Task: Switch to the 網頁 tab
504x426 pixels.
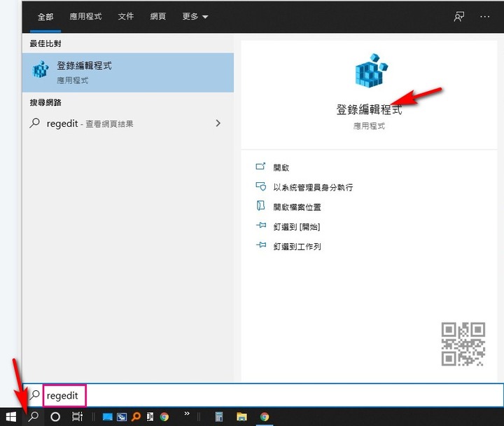Action: (157, 16)
